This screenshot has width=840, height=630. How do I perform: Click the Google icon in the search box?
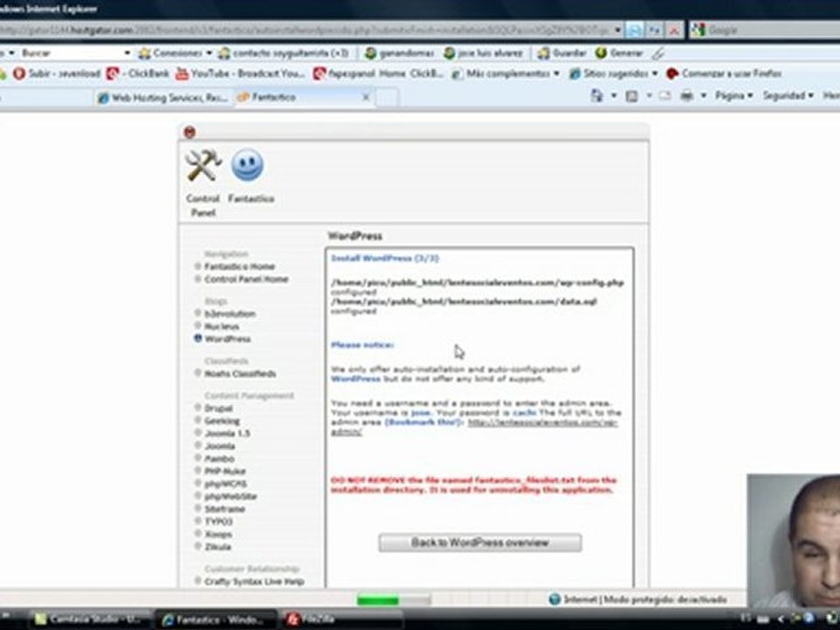coord(698,30)
